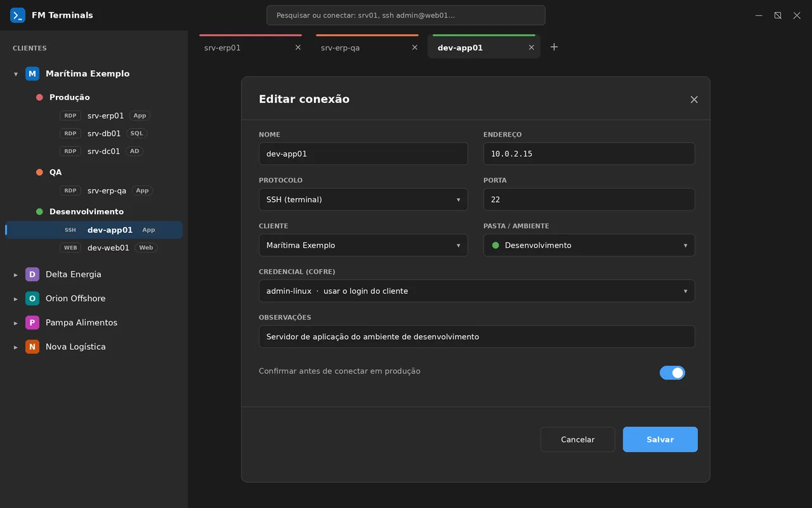Focus the Nome input field
This screenshot has width=812, height=508.
pos(363,154)
